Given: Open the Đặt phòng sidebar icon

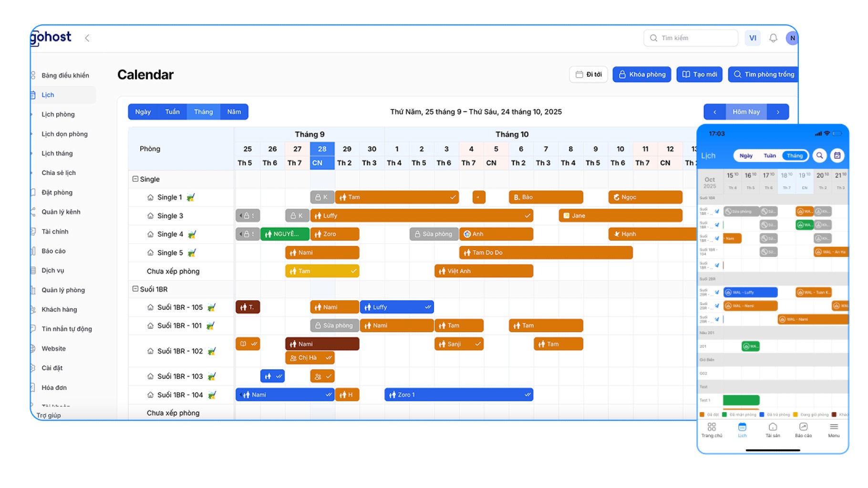Looking at the screenshot, I should 32,192.
